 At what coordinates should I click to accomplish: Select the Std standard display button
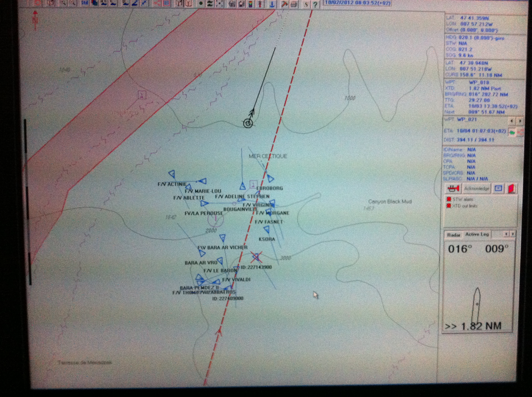(85, 3)
